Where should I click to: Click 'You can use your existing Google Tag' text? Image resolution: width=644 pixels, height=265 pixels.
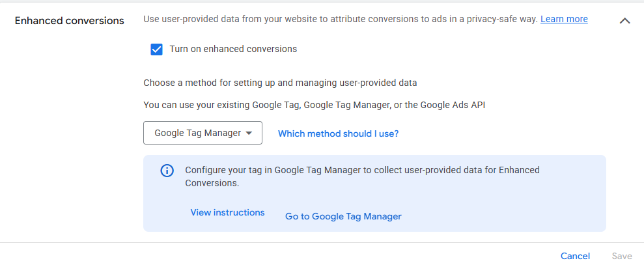coord(315,105)
